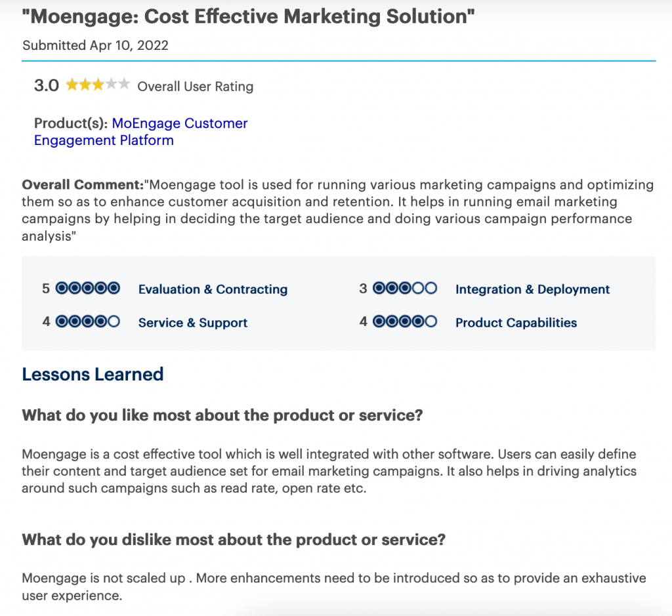Screen dimensions: 672x616
Task: Click the 3.0 overall rating number
Action: tap(47, 85)
